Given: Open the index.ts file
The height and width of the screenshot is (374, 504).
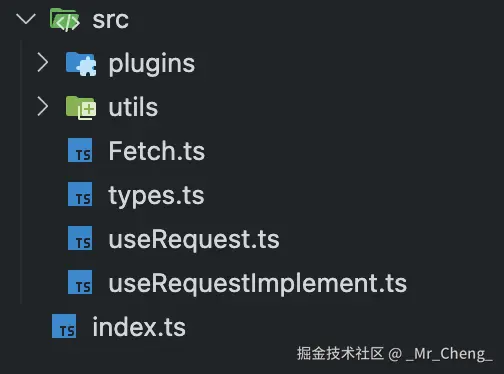Looking at the screenshot, I should (139, 327).
